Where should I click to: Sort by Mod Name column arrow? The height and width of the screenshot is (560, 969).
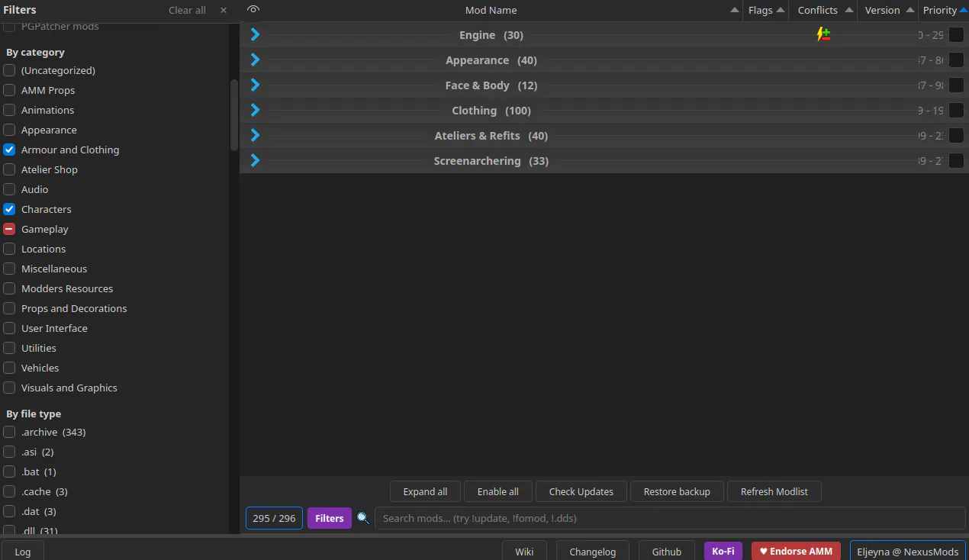click(734, 10)
